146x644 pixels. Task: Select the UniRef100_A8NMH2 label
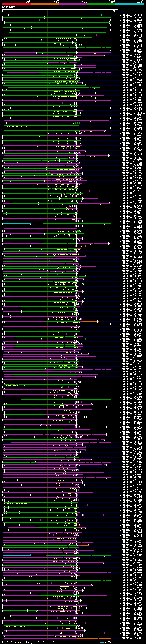point(131,168)
